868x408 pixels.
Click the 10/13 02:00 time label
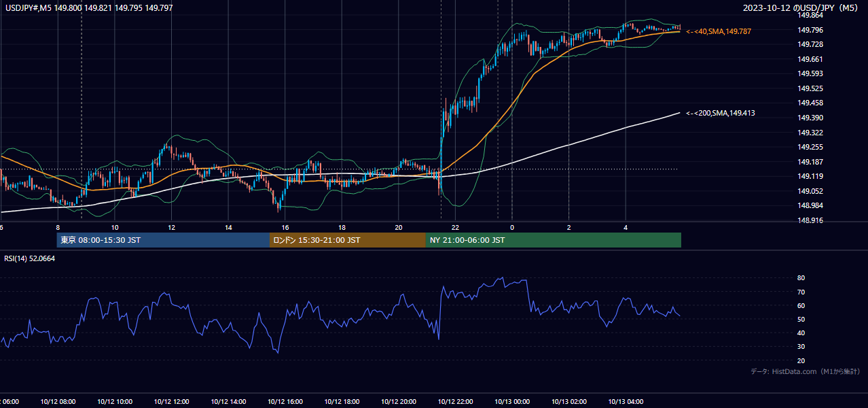568,402
